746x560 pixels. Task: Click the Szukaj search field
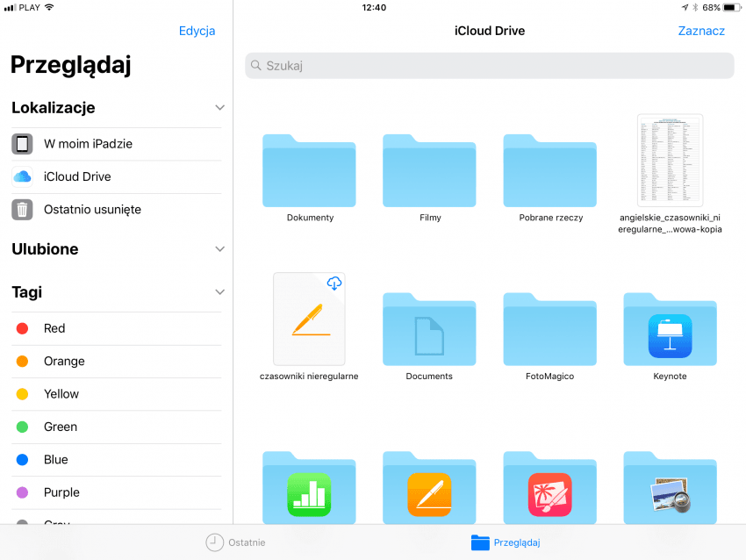click(x=490, y=66)
